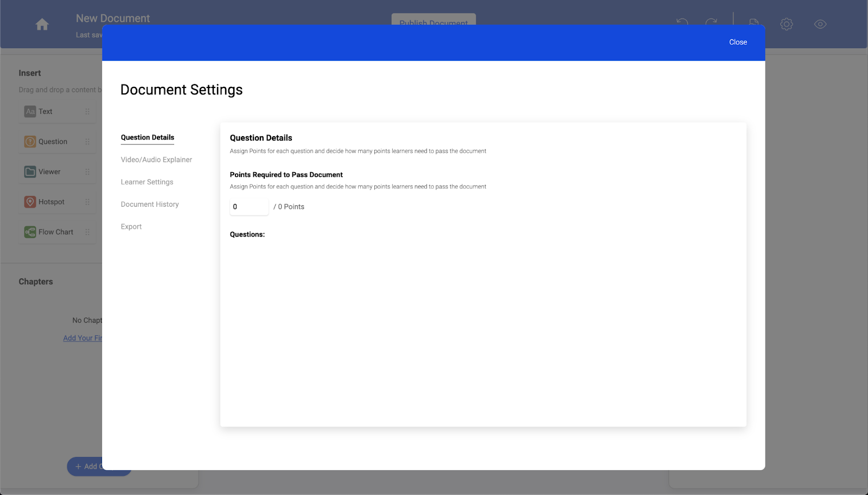Select the Text block icon
868x495 pixels.
pos(30,112)
